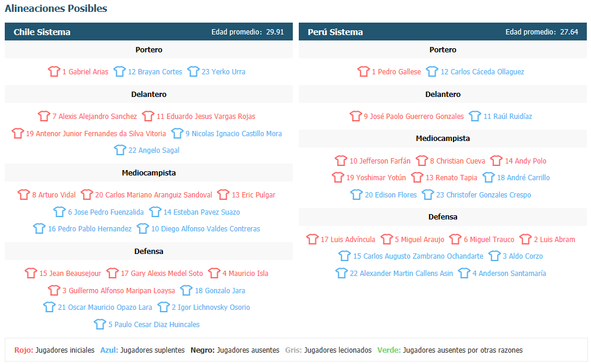Click the blue jersey icon beside Angelo Sagal
This screenshot has width=591, height=364.
(x=120, y=150)
